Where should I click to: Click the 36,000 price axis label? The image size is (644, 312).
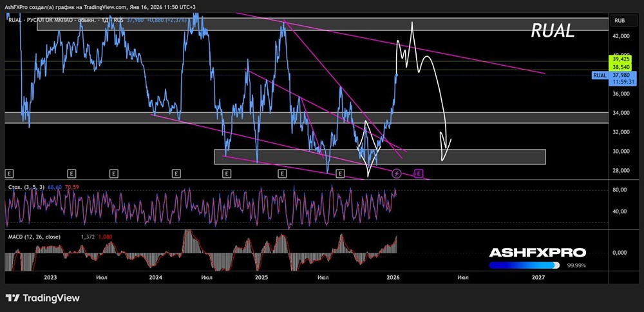(x=621, y=93)
